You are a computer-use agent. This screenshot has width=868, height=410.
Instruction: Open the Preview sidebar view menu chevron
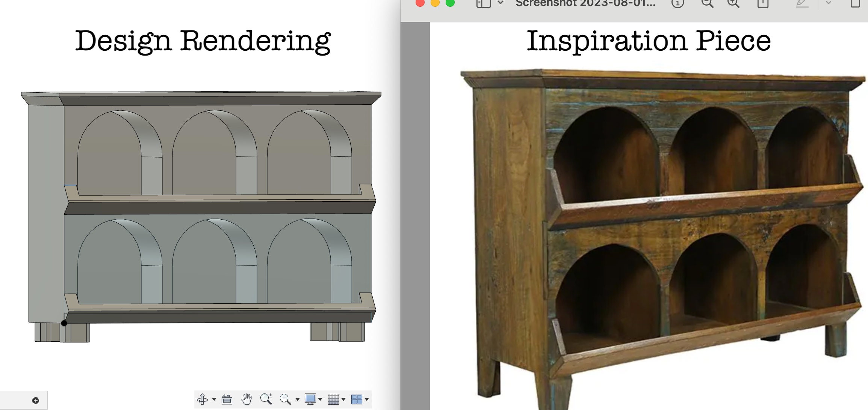(x=501, y=3)
